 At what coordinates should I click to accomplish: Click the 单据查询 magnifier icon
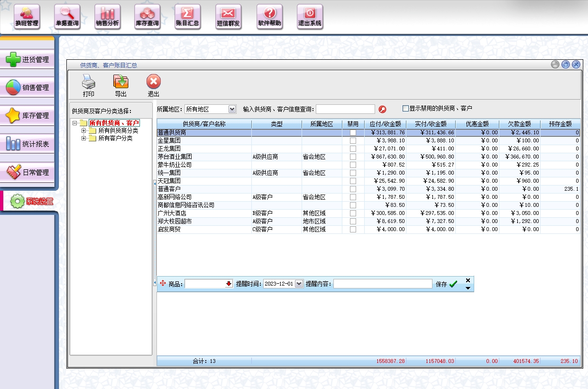[67, 17]
